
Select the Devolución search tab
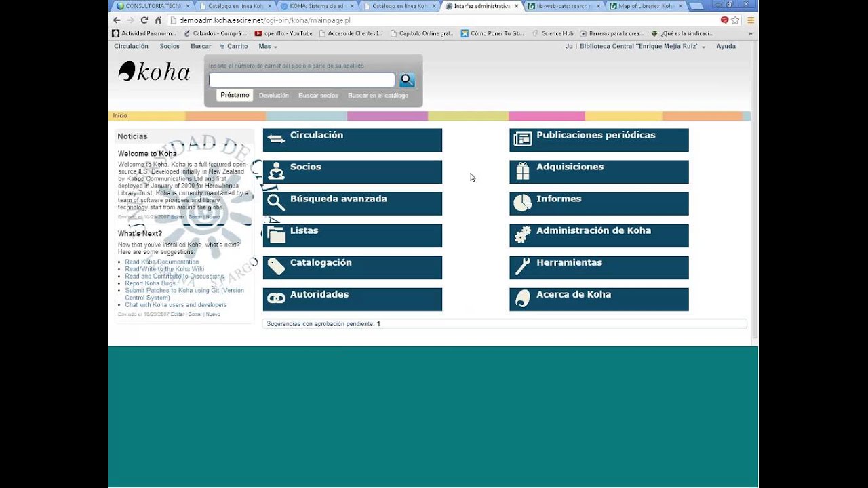[x=274, y=96]
